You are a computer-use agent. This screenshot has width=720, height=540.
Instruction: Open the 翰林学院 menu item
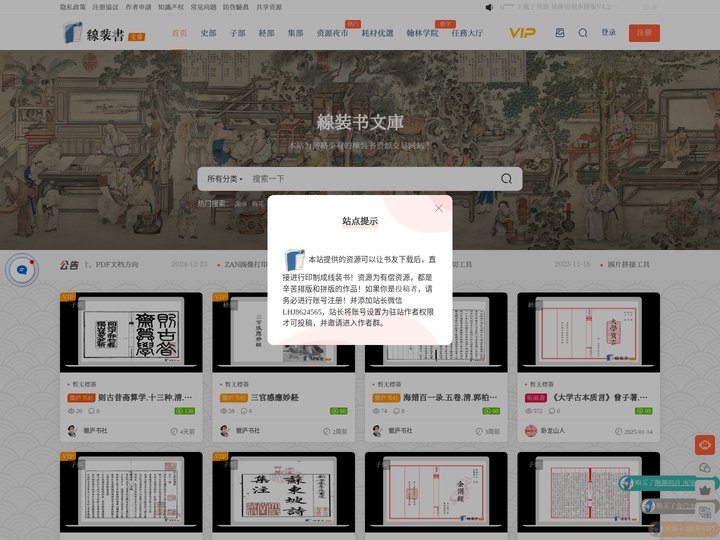422,33
